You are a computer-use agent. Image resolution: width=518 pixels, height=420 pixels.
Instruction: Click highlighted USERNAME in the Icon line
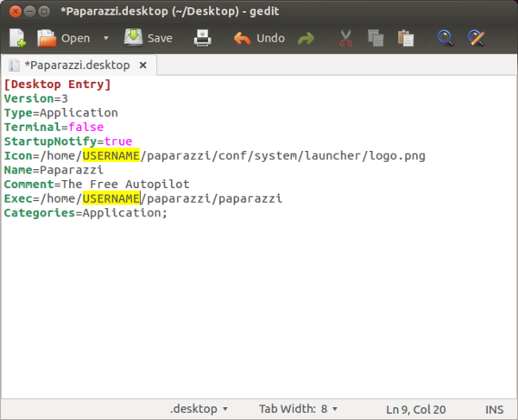111,155
